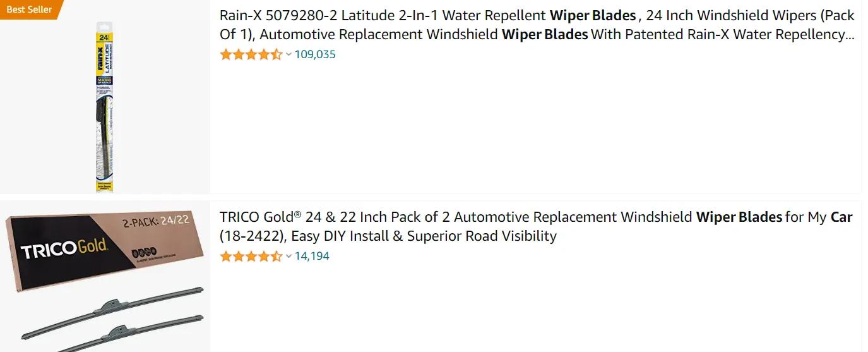Expand rating breakdown chevron beside 14,194
Image resolution: width=868 pixels, height=352 pixels.
[288, 256]
